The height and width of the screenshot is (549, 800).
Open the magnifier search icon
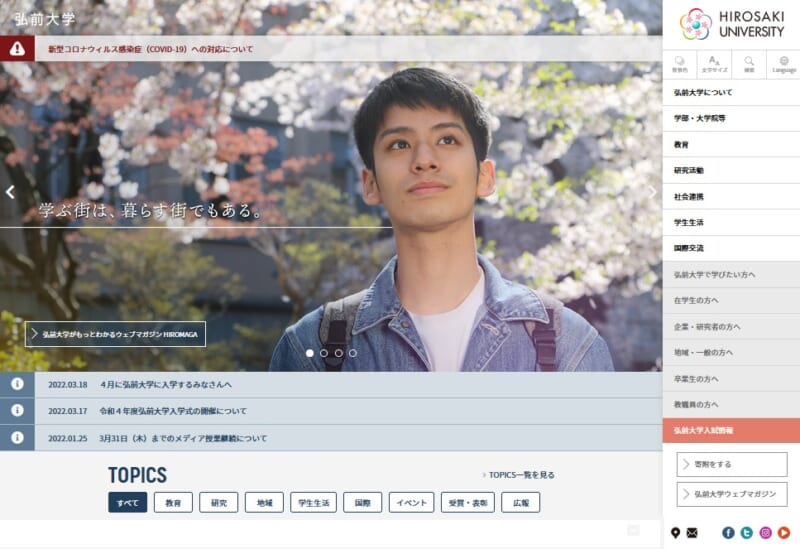point(749,64)
